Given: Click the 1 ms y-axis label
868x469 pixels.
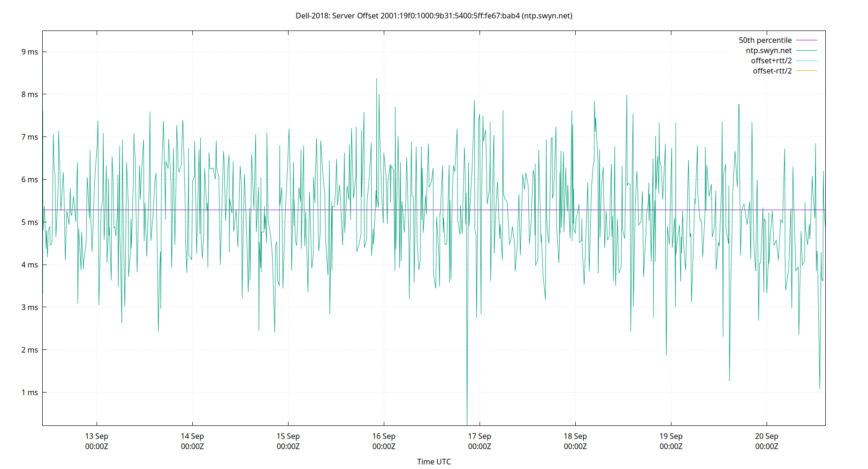Looking at the screenshot, I should [x=30, y=393].
